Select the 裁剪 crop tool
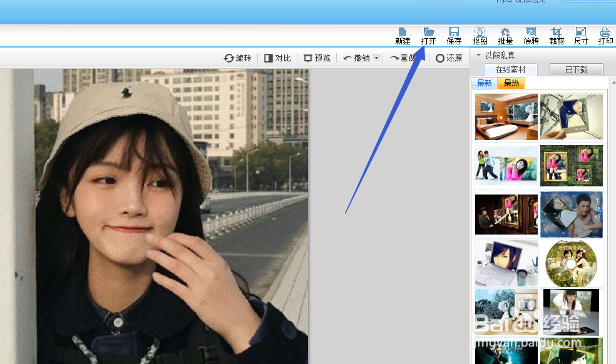 pos(557,36)
